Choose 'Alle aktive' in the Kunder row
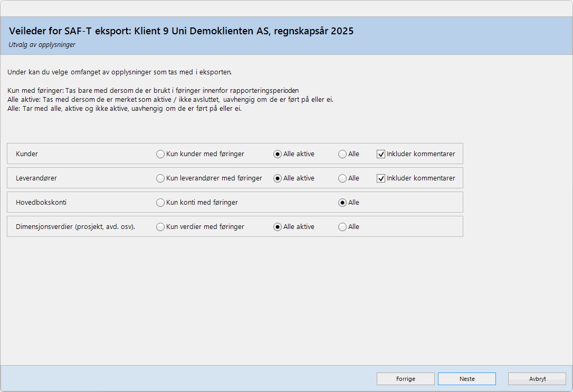Image resolution: width=573 pixels, height=392 pixels. [278, 154]
